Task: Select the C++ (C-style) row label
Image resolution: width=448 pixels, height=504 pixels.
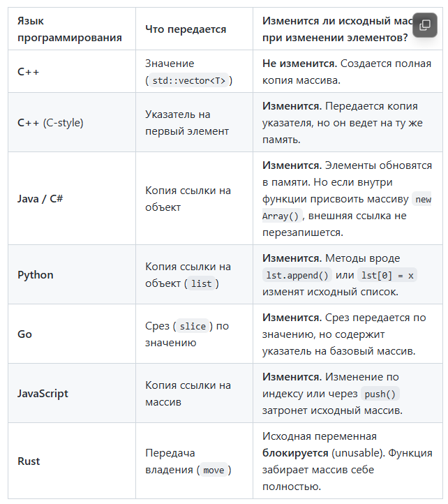Action: [x=50, y=122]
